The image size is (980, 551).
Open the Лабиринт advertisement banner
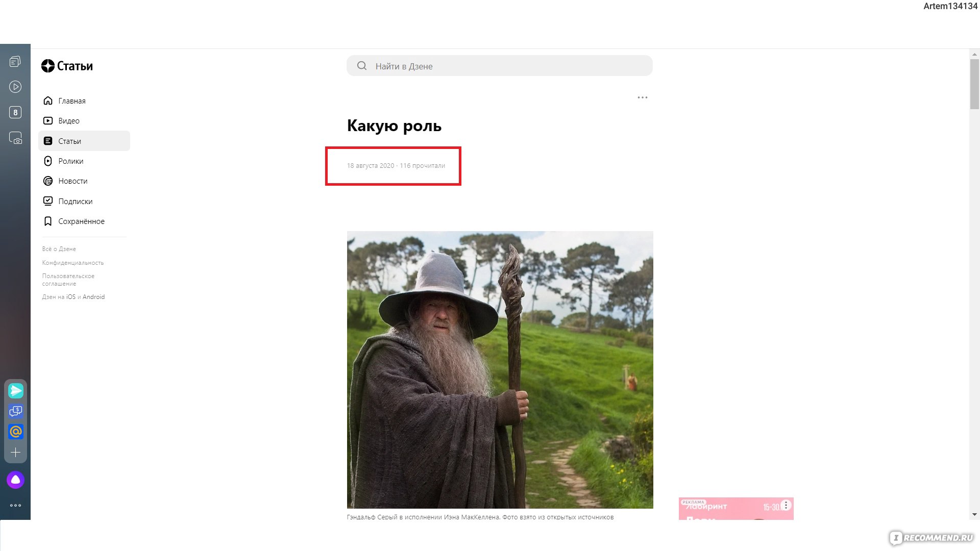click(x=736, y=509)
